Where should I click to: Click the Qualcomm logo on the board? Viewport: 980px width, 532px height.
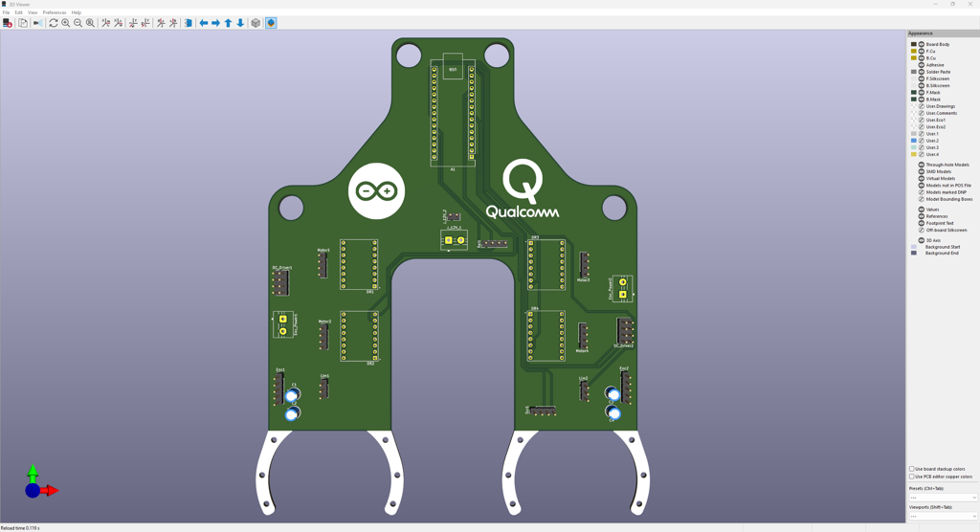523,188
